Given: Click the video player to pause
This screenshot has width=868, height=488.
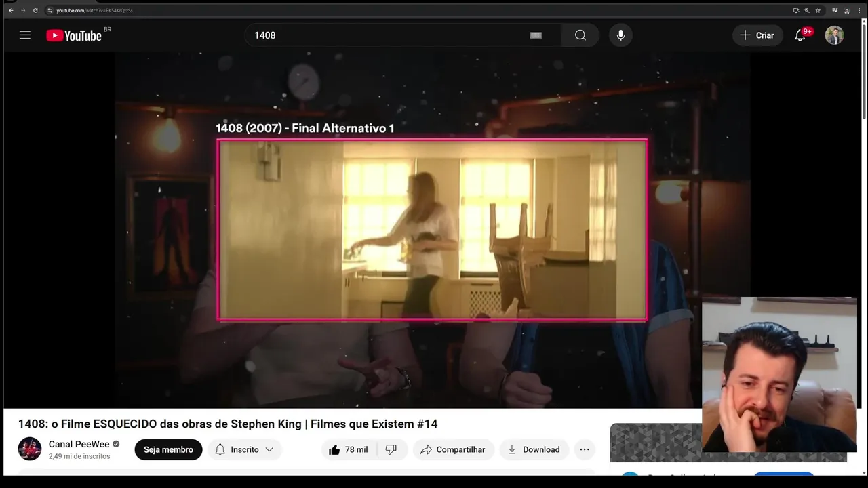Looking at the screenshot, I should pos(433,230).
